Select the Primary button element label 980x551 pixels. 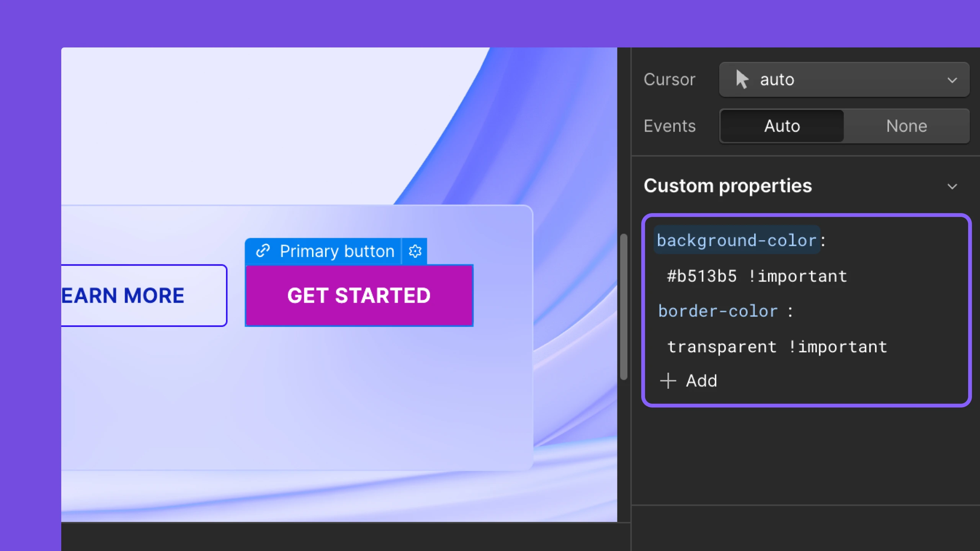point(336,251)
